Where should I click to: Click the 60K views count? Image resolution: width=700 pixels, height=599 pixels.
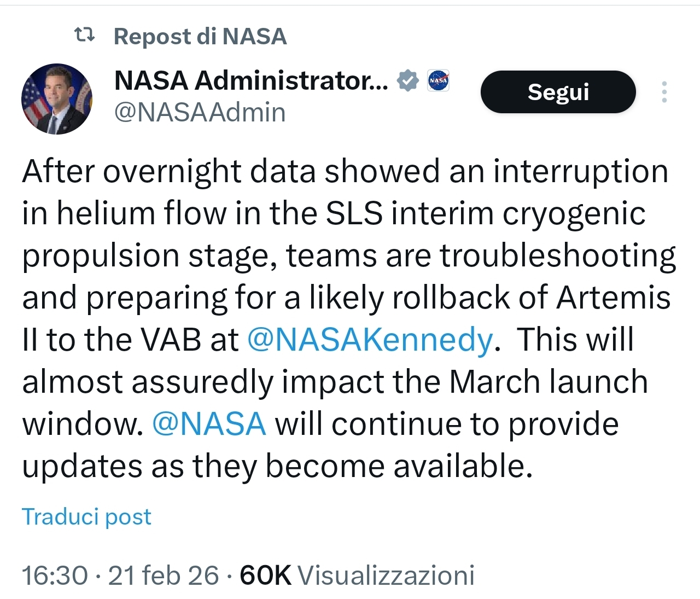coord(265,575)
